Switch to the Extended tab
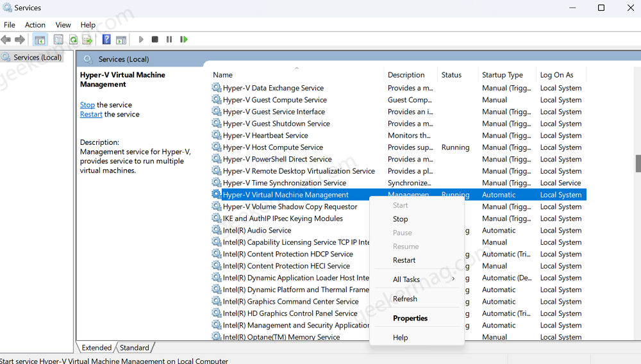The height and width of the screenshot is (364, 641). (97, 348)
